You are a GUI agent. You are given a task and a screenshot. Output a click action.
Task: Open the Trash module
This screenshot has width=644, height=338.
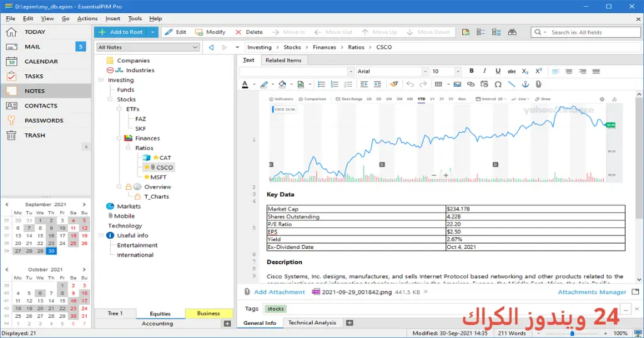[x=46, y=135]
